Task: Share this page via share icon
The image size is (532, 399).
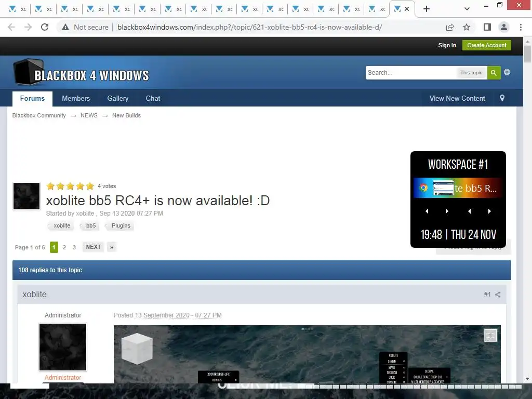Action: coord(450,27)
